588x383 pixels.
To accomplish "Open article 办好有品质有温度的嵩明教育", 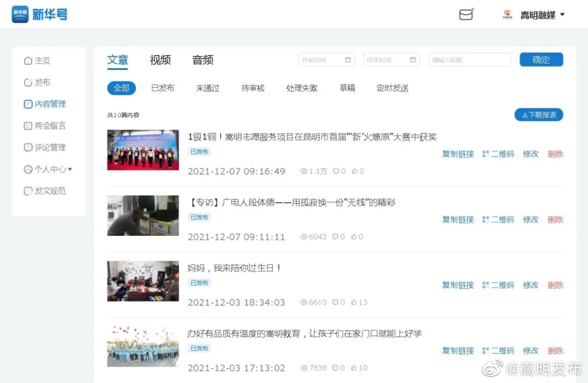I will (x=304, y=333).
